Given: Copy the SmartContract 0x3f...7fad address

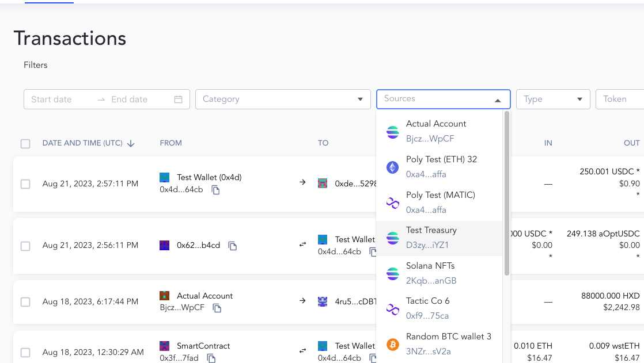Looking at the screenshot, I should [x=211, y=358].
